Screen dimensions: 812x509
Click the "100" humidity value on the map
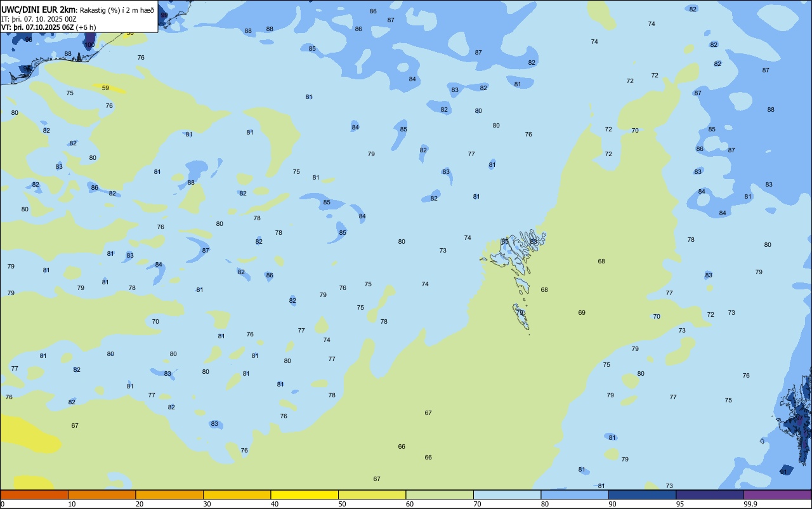(x=89, y=45)
